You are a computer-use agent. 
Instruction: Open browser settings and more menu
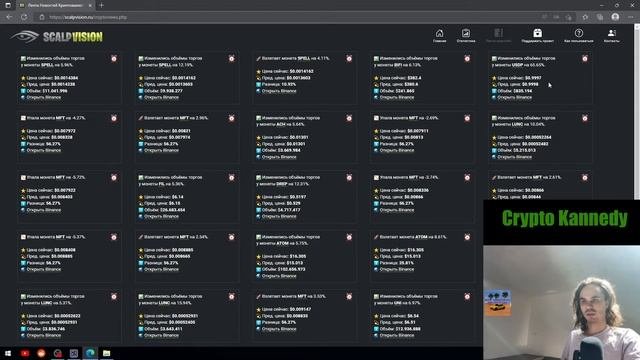click(x=631, y=17)
